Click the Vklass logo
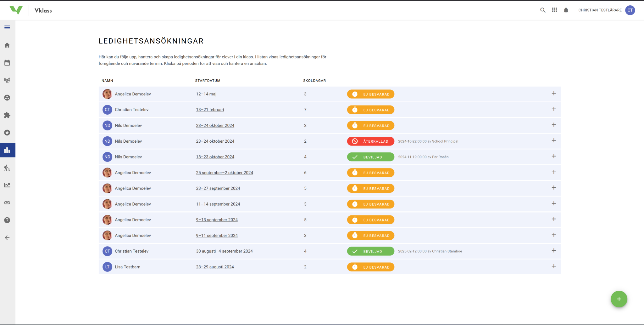 pyautogui.click(x=16, y=10)
